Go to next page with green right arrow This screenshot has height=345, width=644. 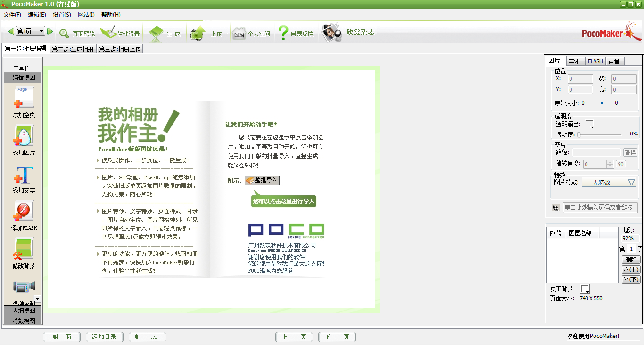(50, 32)
